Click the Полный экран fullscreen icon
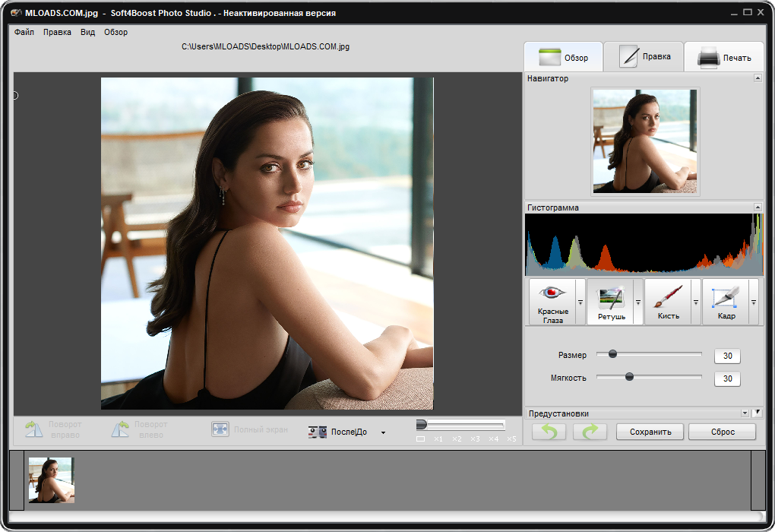 point(220,429)
